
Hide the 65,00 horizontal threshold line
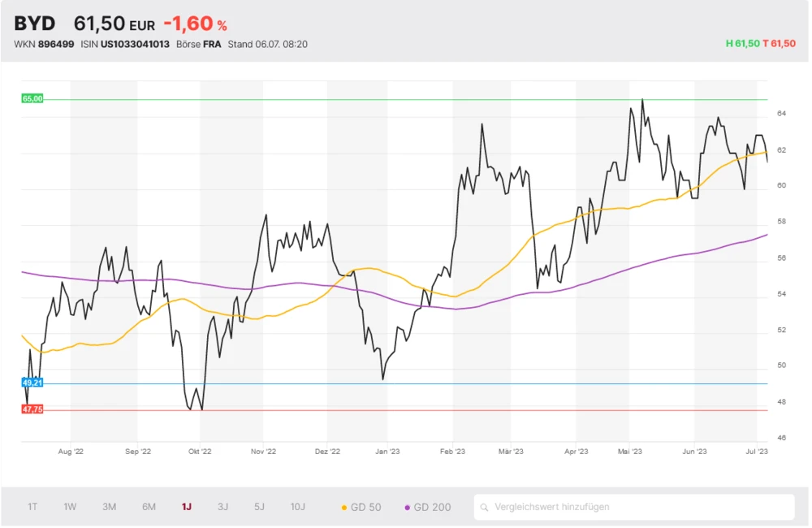[x=32, y=98]
